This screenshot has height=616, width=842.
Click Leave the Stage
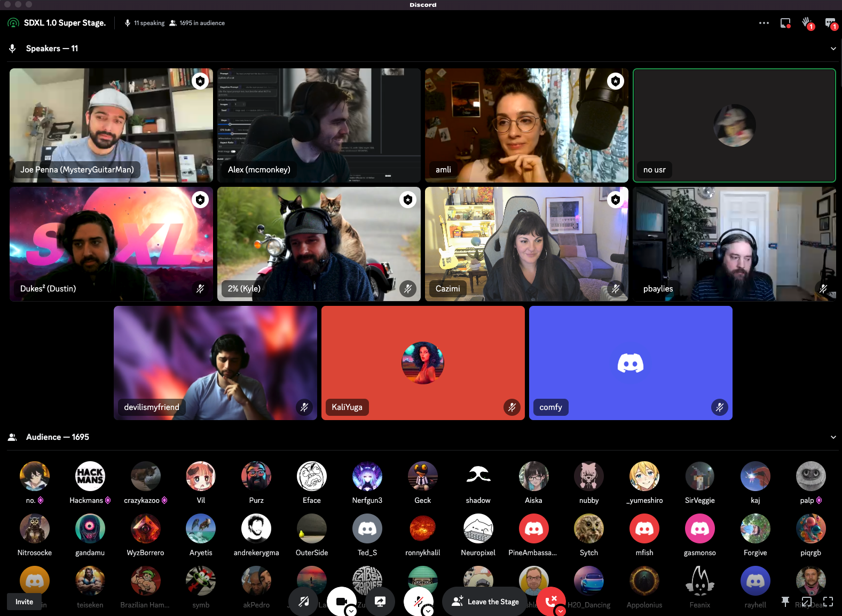(x=485, y=602)
